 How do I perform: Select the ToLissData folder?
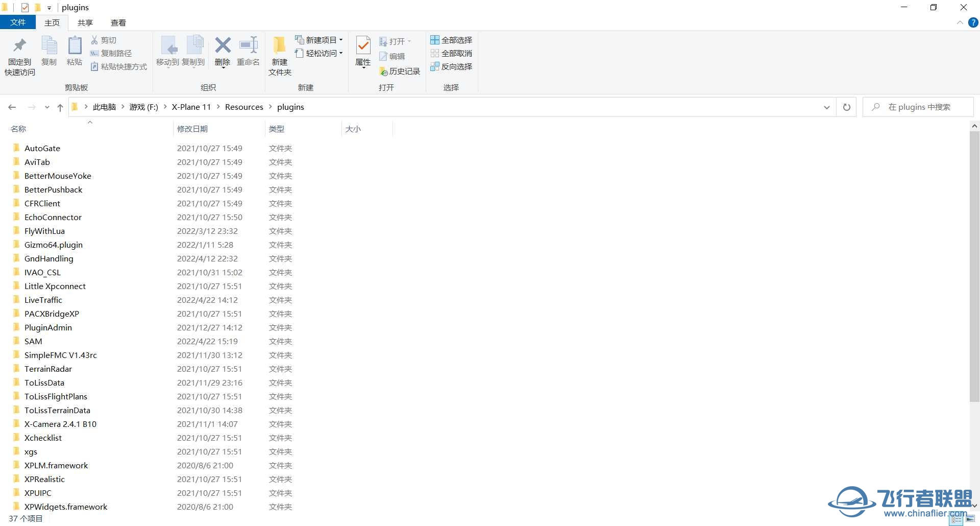pos(44,382)
